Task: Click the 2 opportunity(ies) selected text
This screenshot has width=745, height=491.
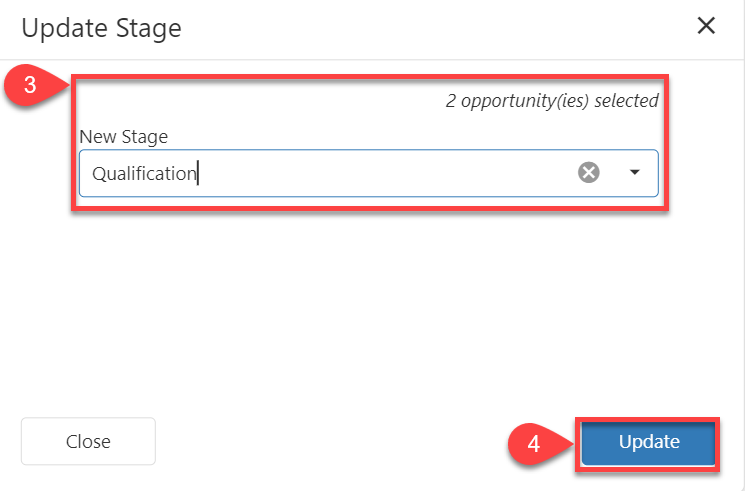Action: [552, 101]
